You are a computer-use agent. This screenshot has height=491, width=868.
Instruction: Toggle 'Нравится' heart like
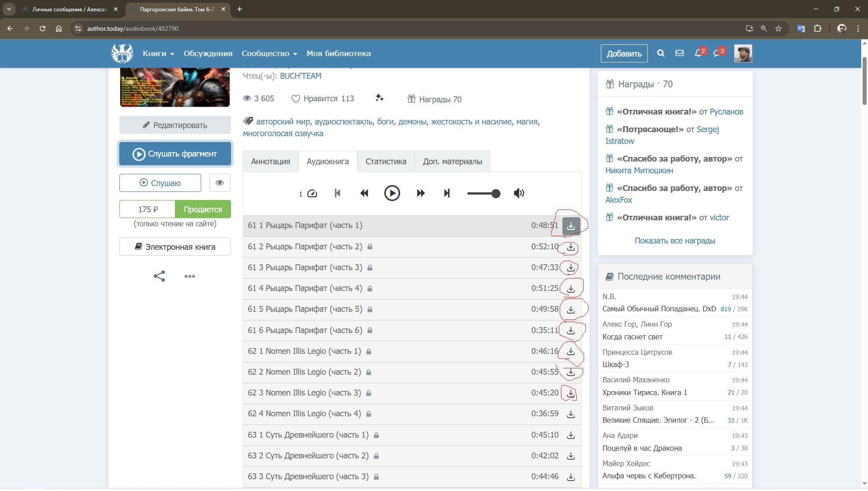pyautogui.click(x=296, y=99)
